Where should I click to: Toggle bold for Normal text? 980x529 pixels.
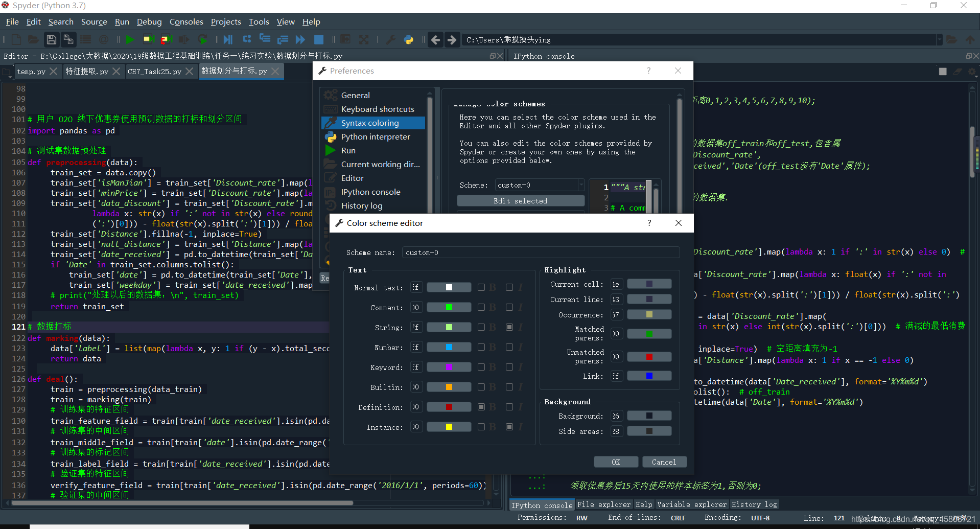(481, 287)
